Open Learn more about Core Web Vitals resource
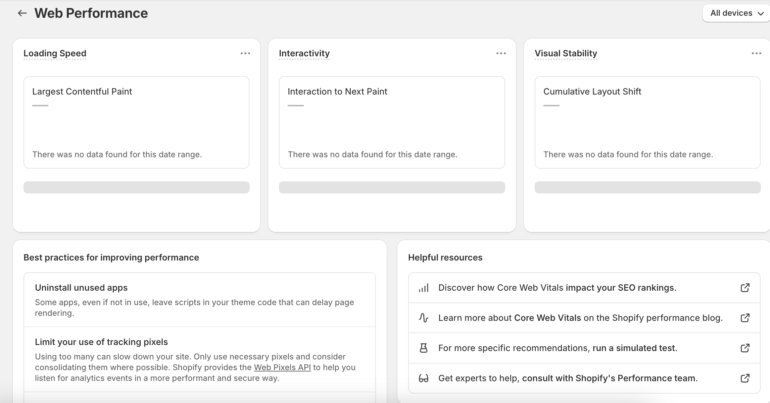This screenshot has height=403, width=770. pos(580,318)
